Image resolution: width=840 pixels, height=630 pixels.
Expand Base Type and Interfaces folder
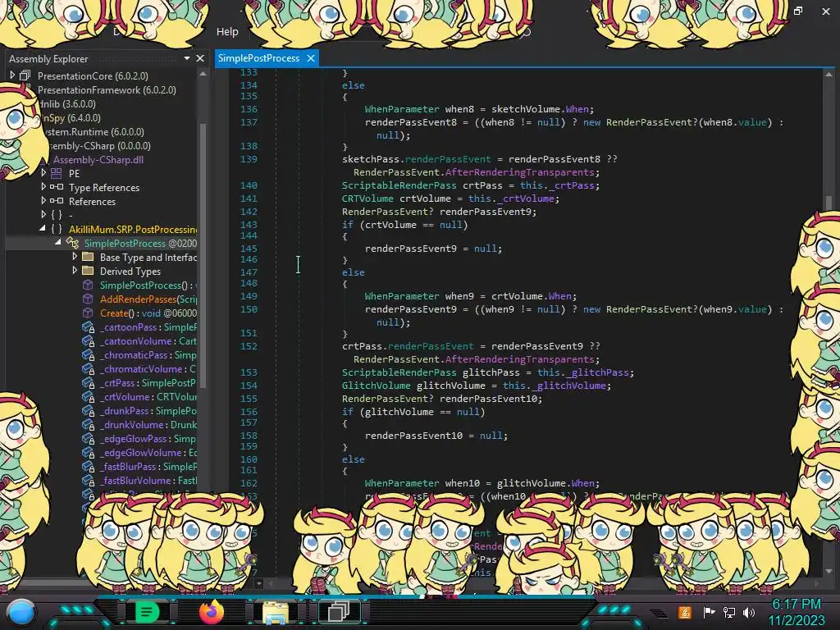click(x=75, y=257)
